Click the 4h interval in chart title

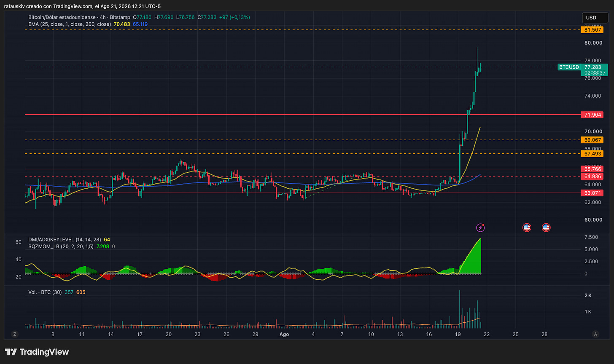tap(104, 17)
